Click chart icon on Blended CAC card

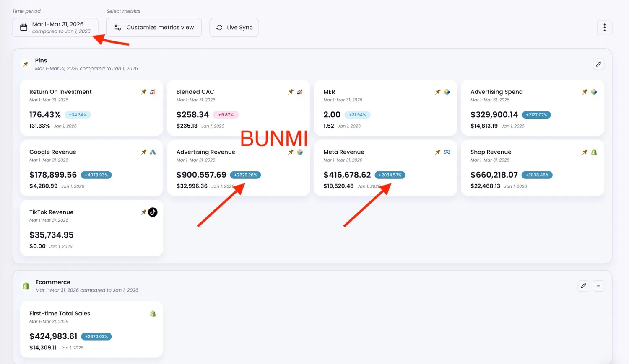click(x=300, y=92)
